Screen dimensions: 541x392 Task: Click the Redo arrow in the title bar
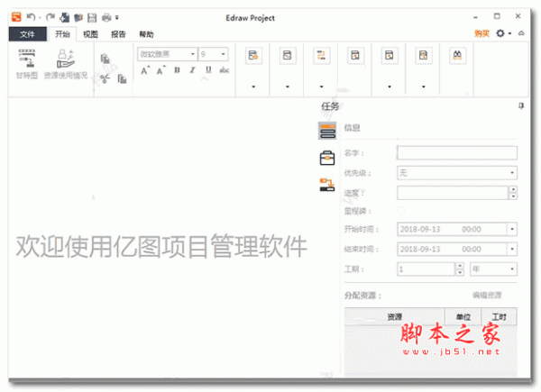[50, 16]
